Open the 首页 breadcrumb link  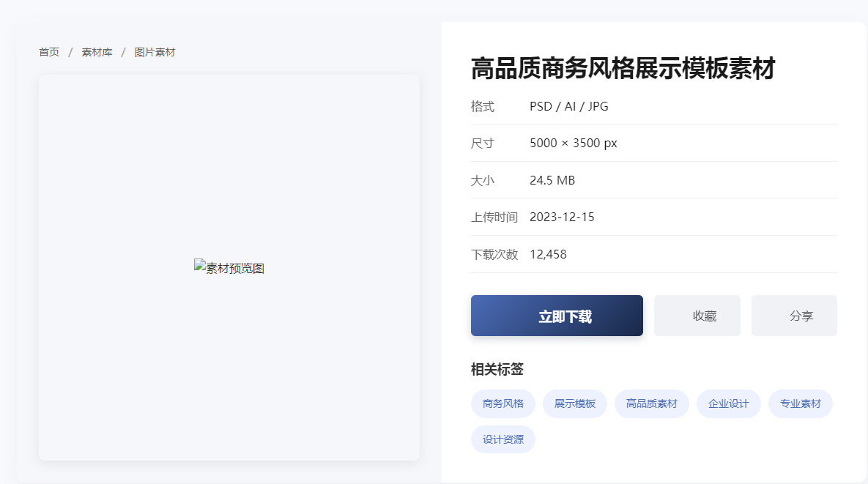click(x=48, y=52)
